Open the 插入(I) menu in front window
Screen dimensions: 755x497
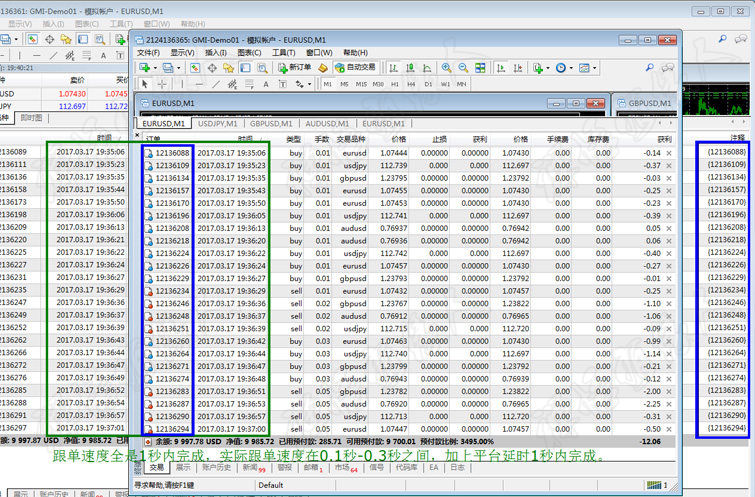216,52
